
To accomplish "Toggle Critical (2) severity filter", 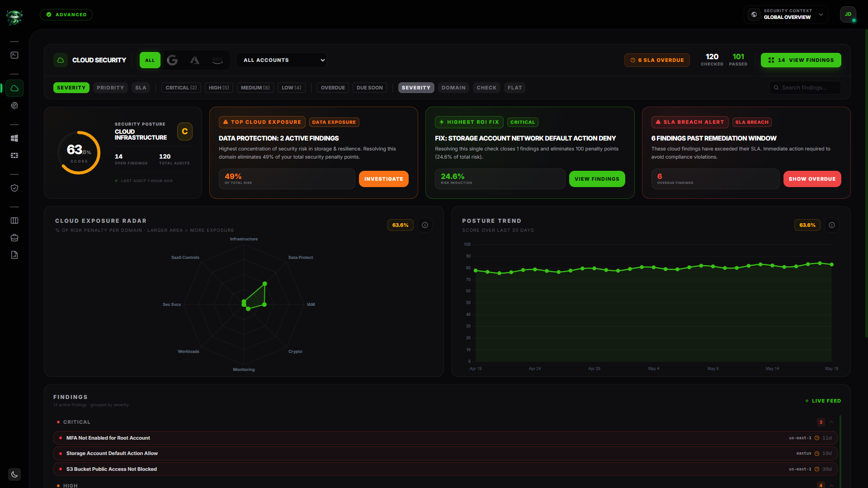I will click(181, 88).
